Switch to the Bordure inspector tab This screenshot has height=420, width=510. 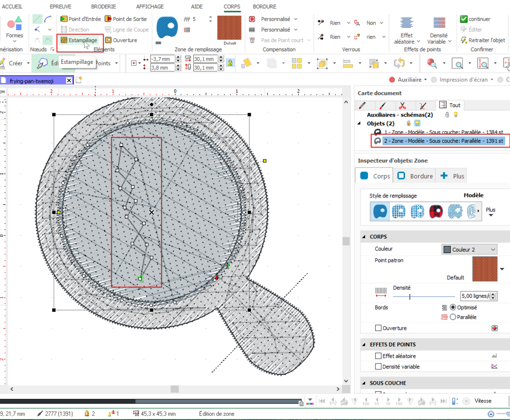click(415, 176)
